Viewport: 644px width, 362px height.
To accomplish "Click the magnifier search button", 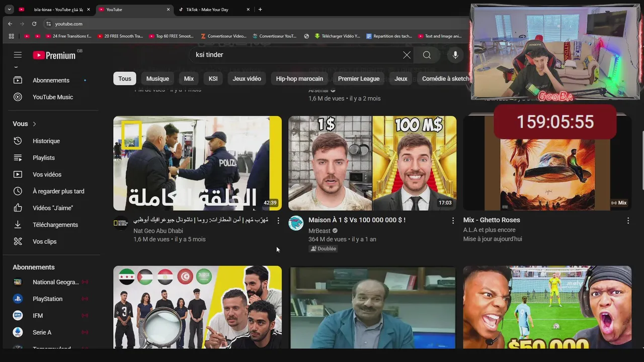I will coord(427,55).
